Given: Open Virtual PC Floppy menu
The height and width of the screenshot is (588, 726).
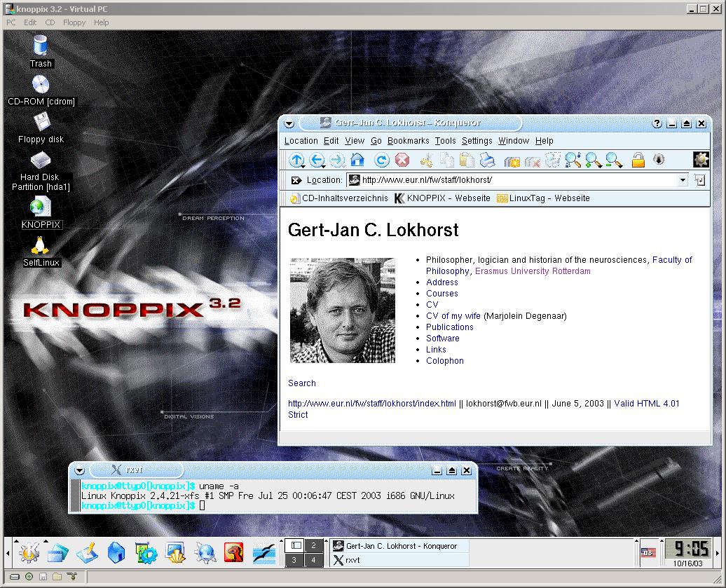Looking at the screenshot, I should click(74, 22).
